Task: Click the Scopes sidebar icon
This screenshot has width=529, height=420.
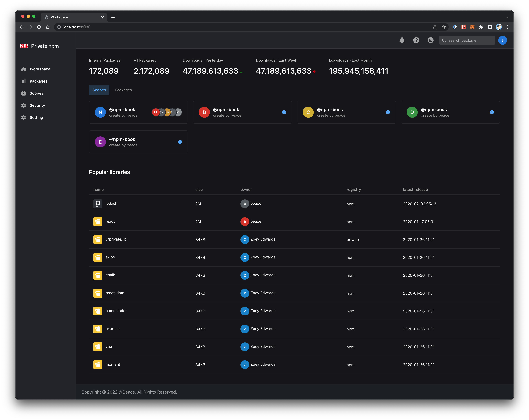Action: pos(24,93)
